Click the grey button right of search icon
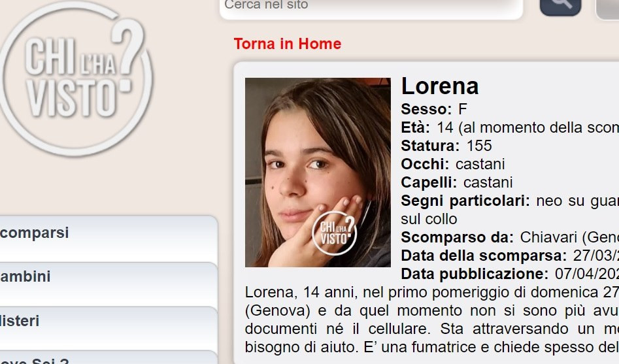 click(607, 7)
